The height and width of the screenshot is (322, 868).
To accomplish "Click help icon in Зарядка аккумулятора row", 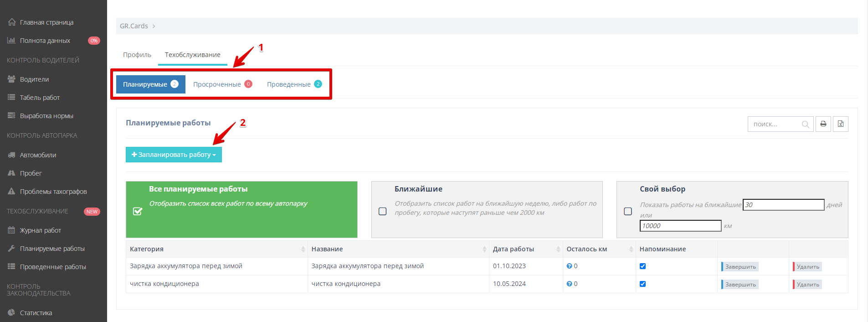I will 569,266.
